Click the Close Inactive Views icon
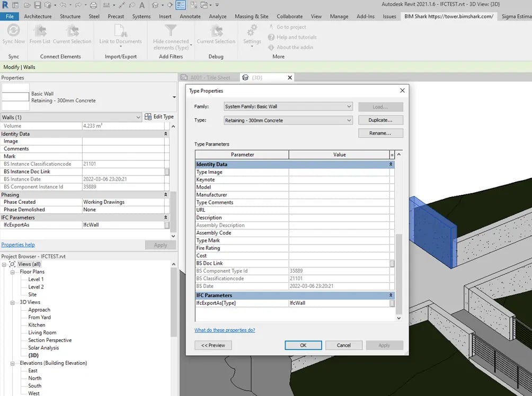 194,5
